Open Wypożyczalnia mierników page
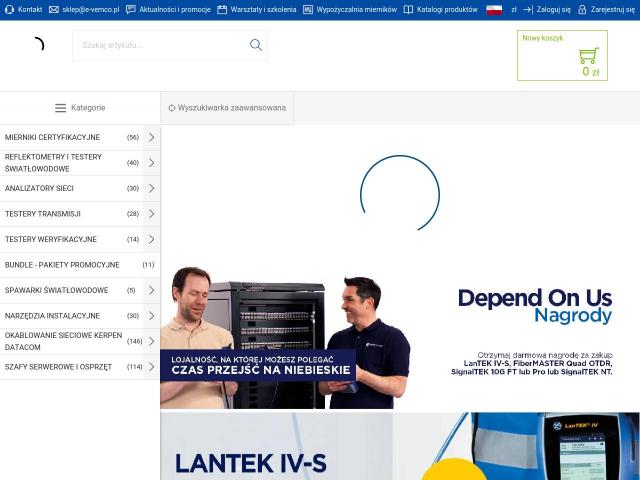The image size is (640, 480). 356,9
